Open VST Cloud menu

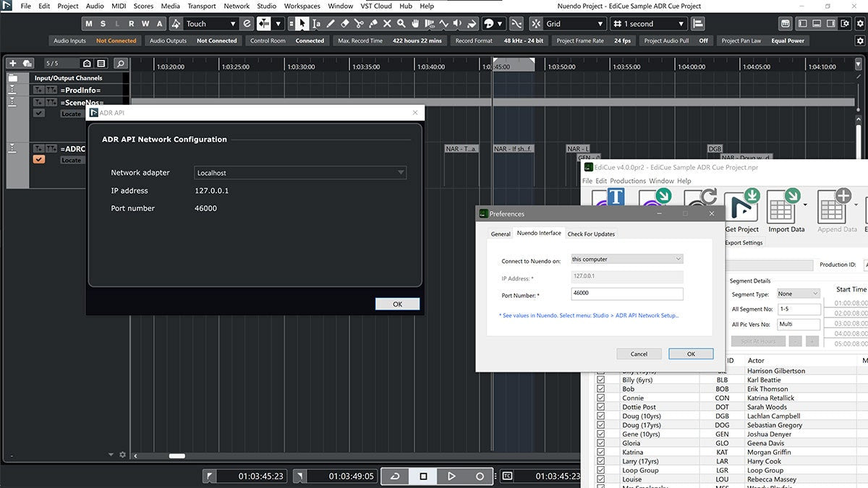click(x=378, y=6)
